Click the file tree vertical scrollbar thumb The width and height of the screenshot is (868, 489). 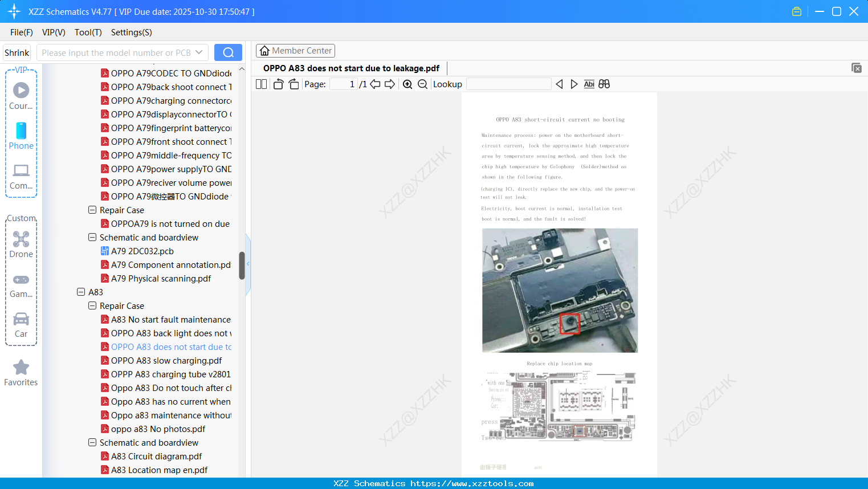[242, 266]
